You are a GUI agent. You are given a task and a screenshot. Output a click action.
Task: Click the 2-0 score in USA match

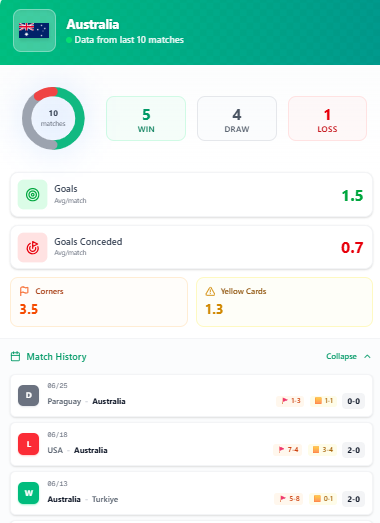point(353,450)
